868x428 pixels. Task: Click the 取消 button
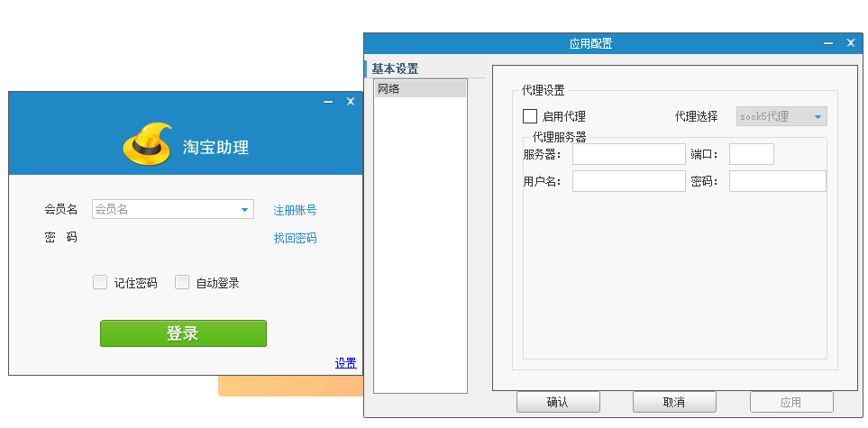point(674,402)
